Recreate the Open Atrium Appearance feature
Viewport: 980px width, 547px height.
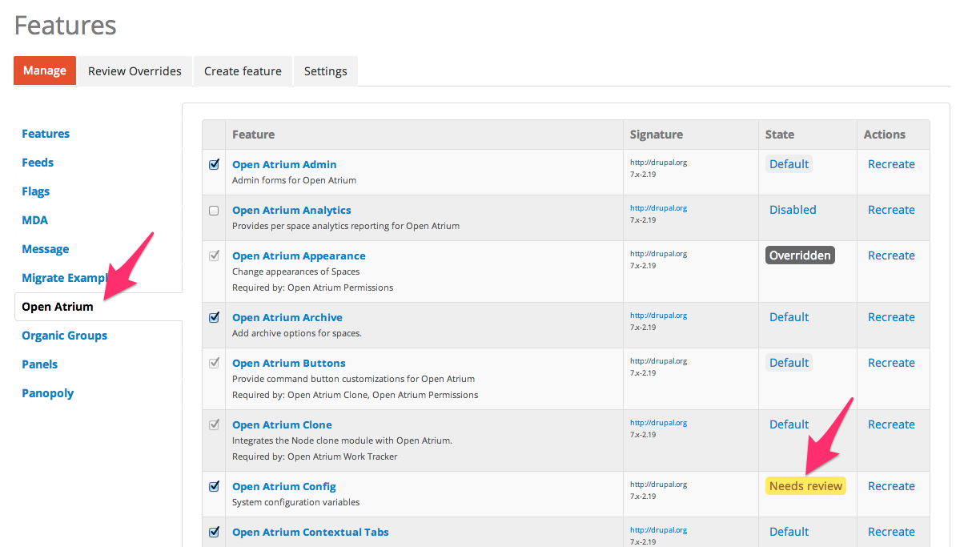coord(891,255)
